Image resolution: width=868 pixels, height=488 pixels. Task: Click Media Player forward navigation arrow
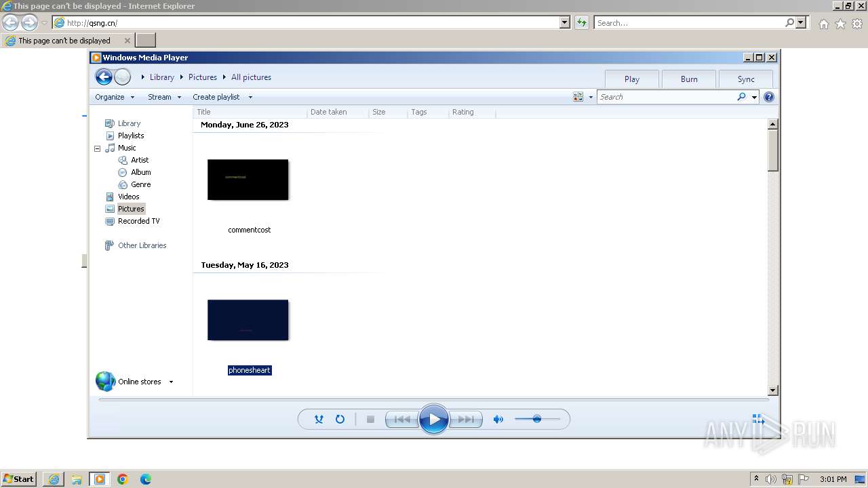pos(122,77)
